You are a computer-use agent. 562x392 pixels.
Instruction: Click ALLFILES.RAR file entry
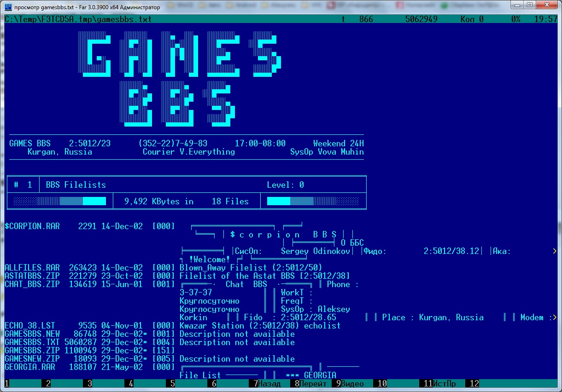32,268
